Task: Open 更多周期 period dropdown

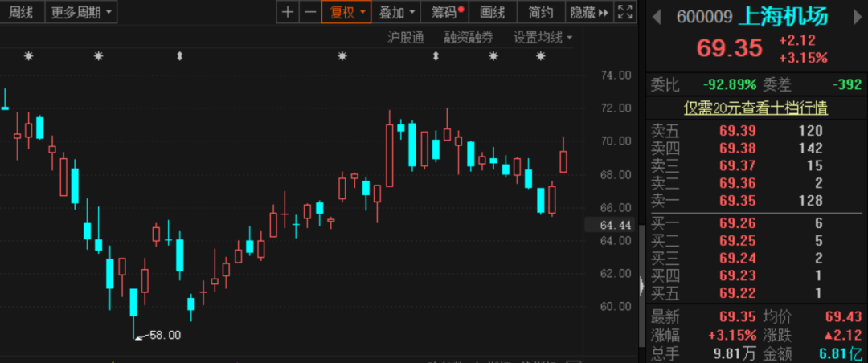Action: click(81, 12)
